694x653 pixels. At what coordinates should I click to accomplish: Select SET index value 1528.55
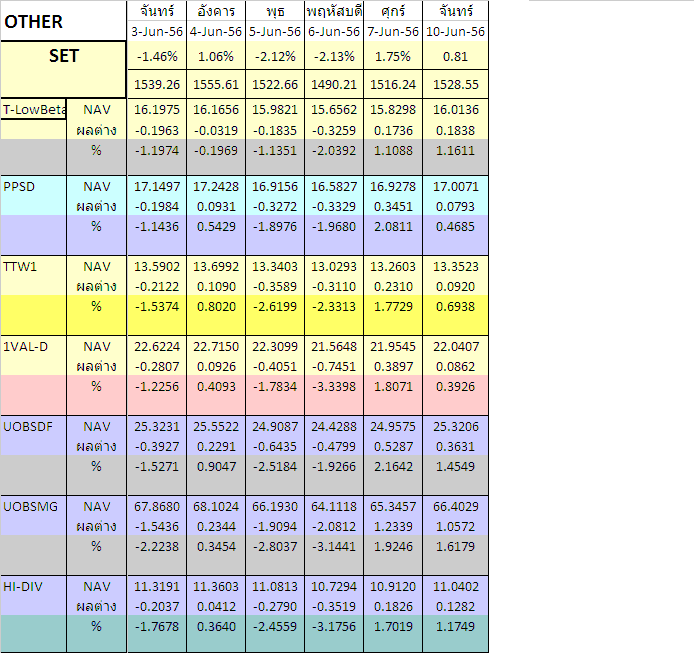455,84
